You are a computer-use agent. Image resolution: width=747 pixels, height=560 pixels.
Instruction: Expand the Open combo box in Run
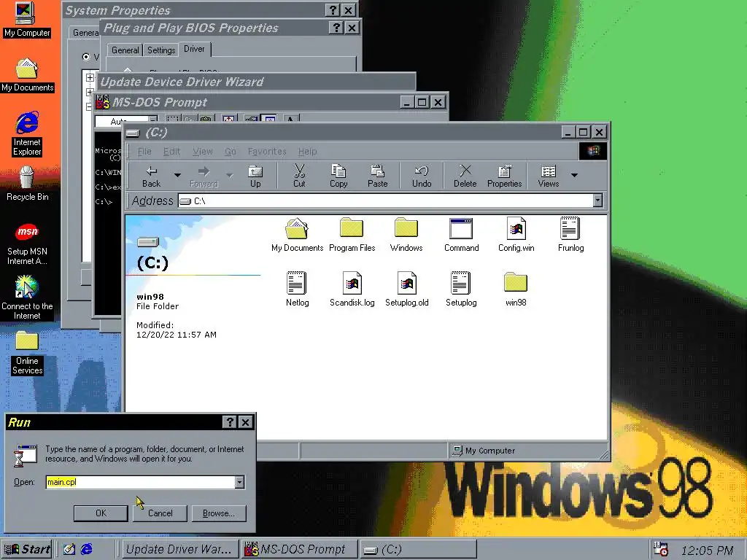(x=239, y=482)
